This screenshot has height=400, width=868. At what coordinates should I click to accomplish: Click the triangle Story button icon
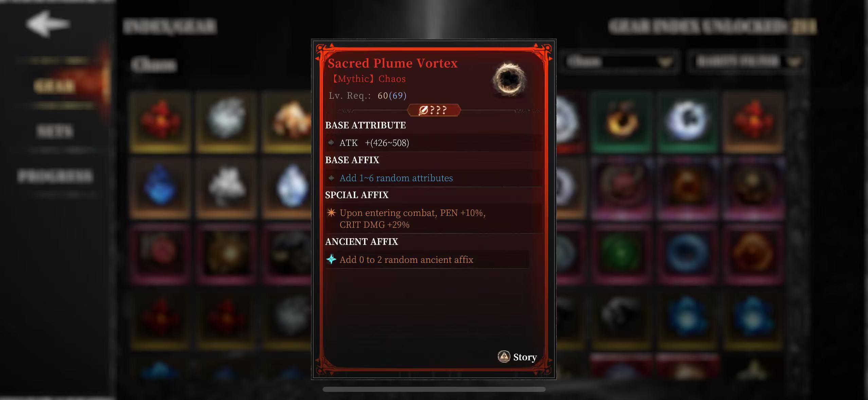(504, 357)
